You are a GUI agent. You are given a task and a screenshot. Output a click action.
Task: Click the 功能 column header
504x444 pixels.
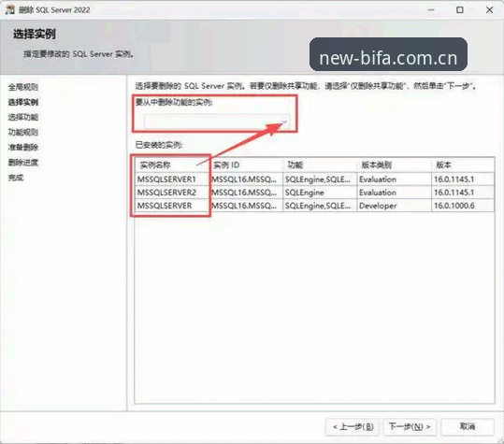coord(320,165)
